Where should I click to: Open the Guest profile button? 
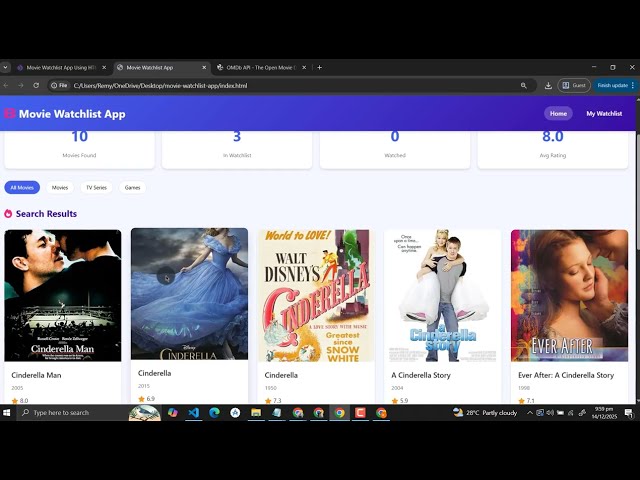[x=574, y=85]
